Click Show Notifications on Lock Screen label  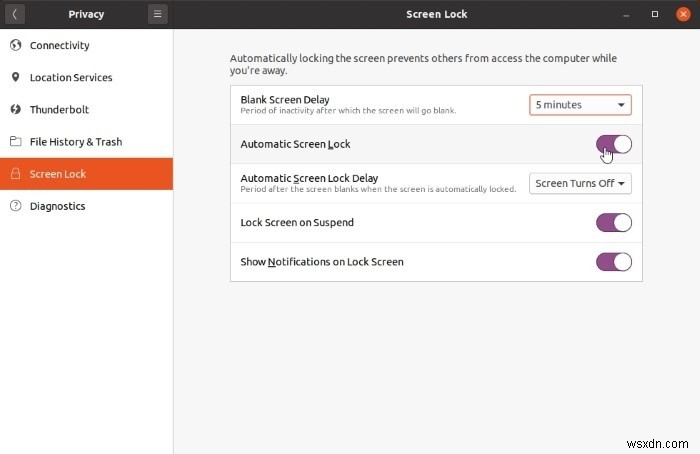(322, 262)
